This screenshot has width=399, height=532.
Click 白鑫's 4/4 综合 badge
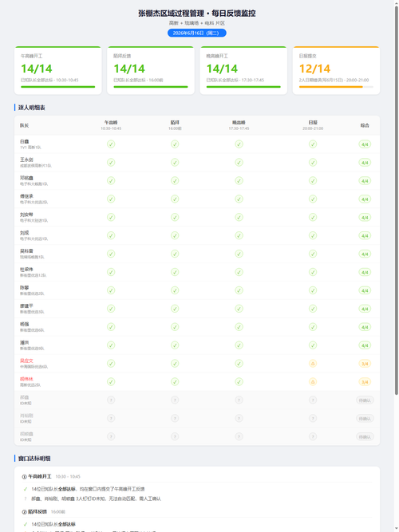coord(365,144)
